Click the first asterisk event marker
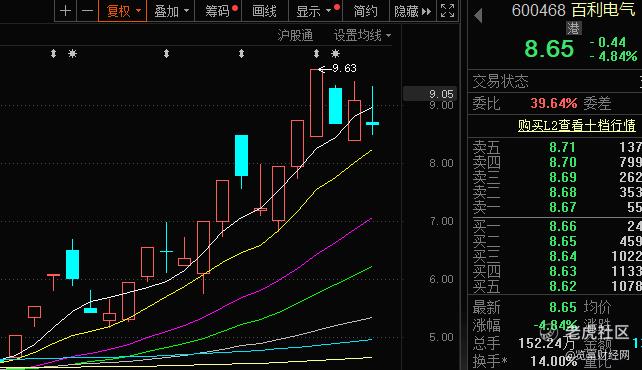The image size is (642, 370). coord(72,54)
